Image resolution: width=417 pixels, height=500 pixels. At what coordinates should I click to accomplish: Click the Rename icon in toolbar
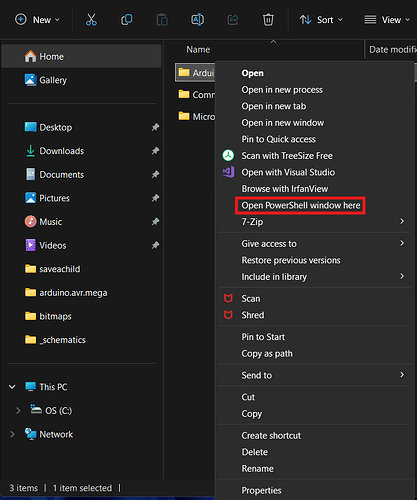coord(197,20)
